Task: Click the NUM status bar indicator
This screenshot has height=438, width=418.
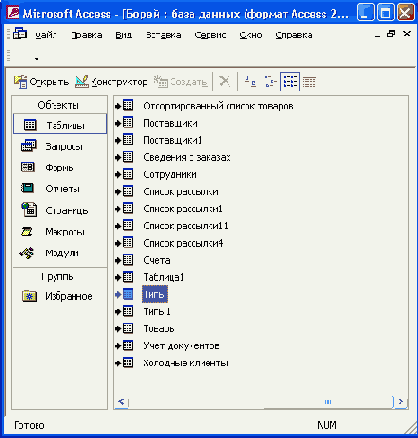Action: point(327,425)
